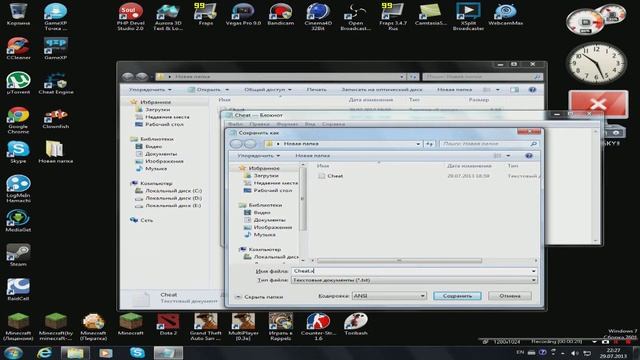Open the Recycle Bin desktop icon

[18, 14]
